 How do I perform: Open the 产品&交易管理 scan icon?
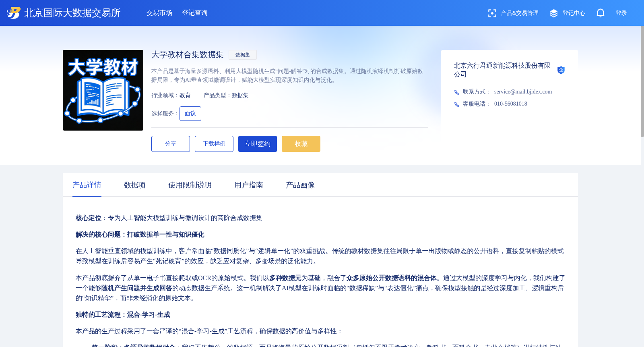[492, 13]
